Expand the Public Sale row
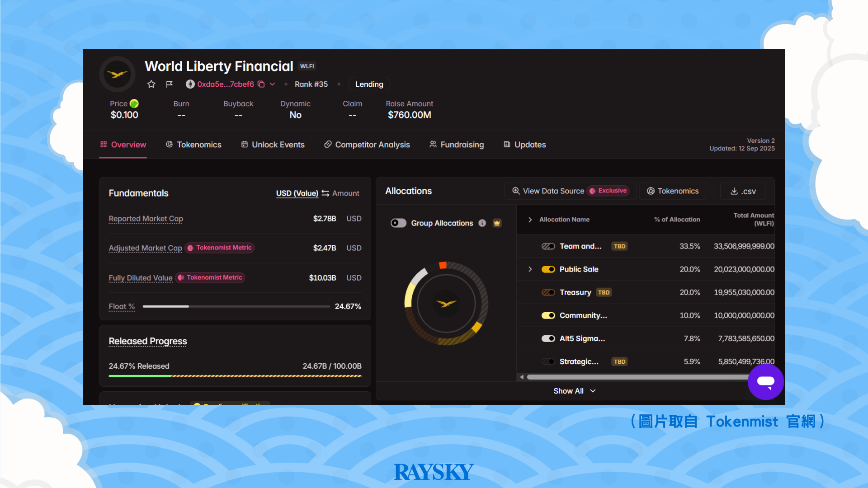 coord(530,269)
